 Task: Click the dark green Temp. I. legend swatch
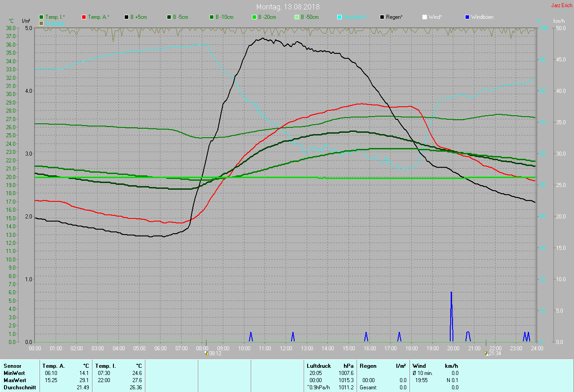click(x=42, y=17)
